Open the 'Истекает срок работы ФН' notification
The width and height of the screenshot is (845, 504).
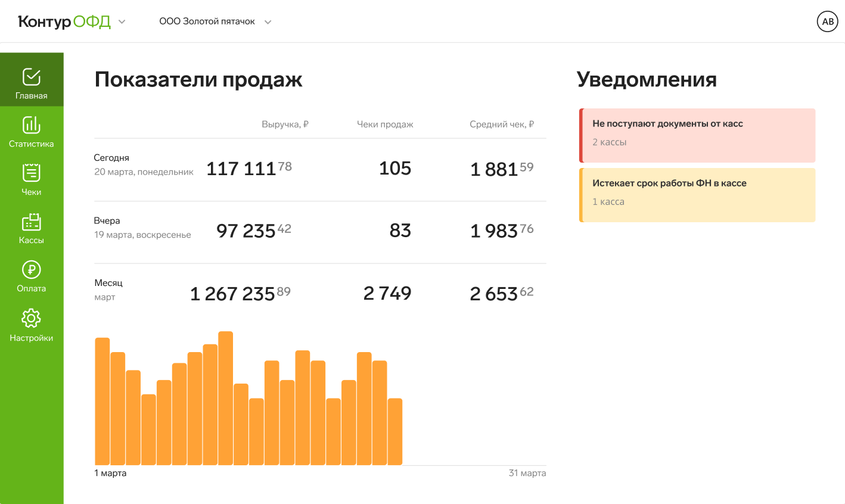[x=697, y=195]
